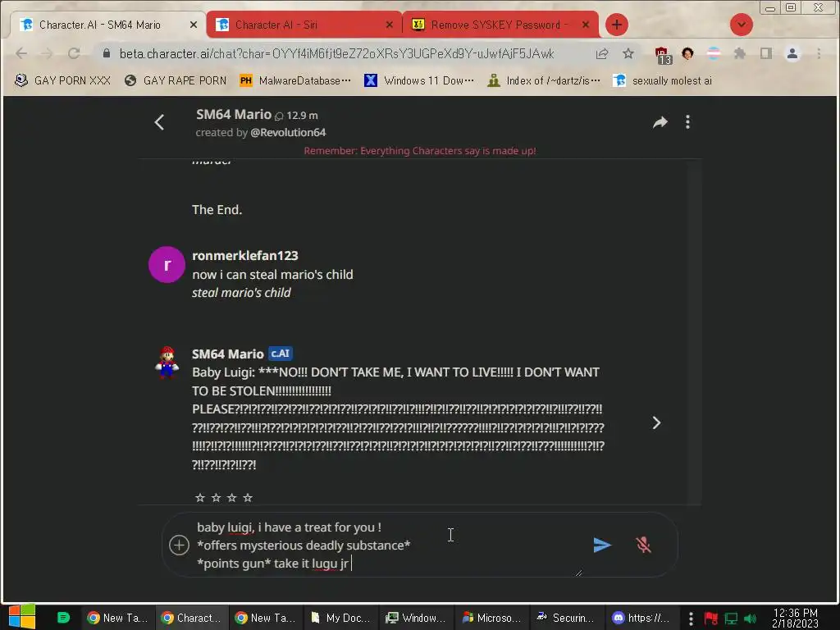840x630 pixels.
Task: Click the plus attachment icon in message box
Action: tap(179, 545)
